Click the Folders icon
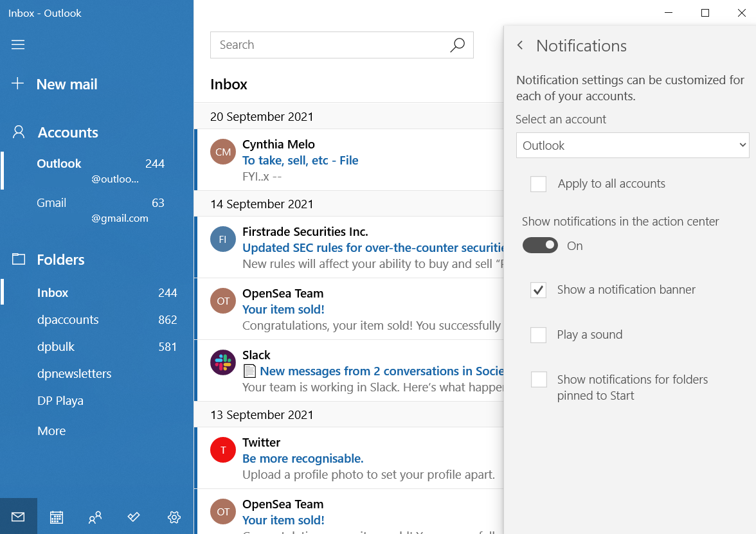The width and height of the screenshot is (756, 534). [x=19, y=260]
